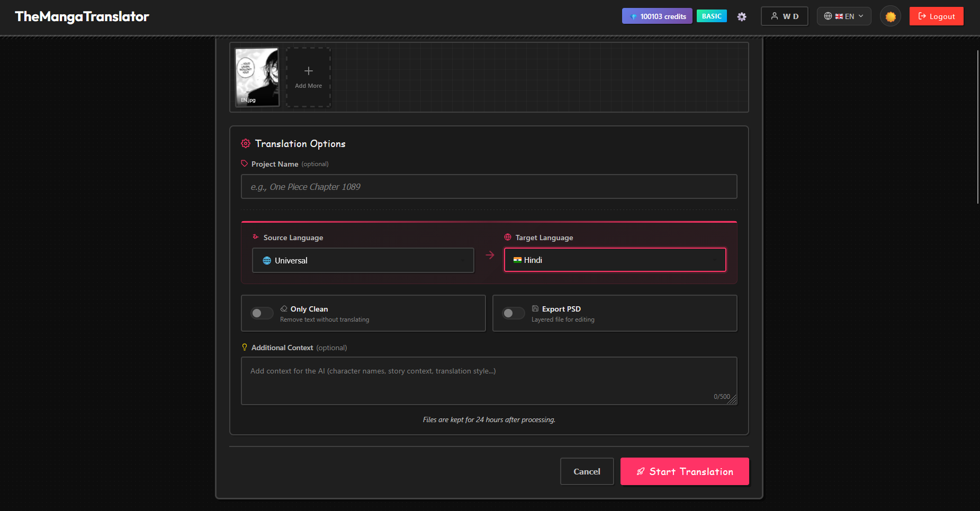The height and width of the screenshot is (511, 980).
Task: Click the arrow icon between language selectors
Action: click(489, 254)
